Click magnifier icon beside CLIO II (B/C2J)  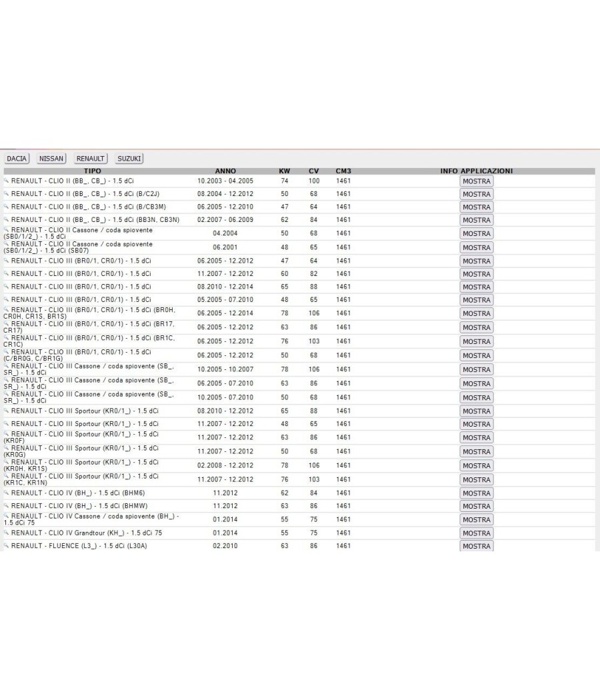point(6,194)
